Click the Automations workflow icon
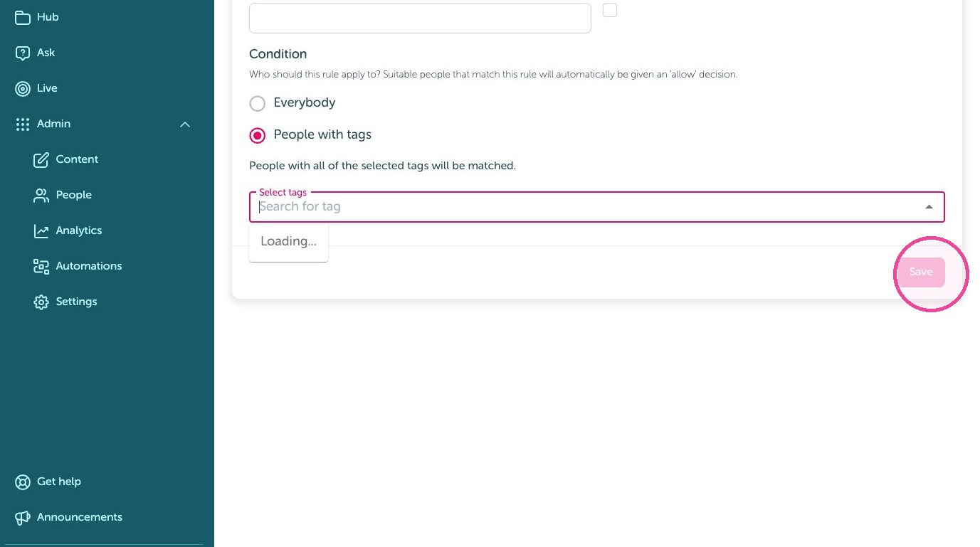 (41, 266)
